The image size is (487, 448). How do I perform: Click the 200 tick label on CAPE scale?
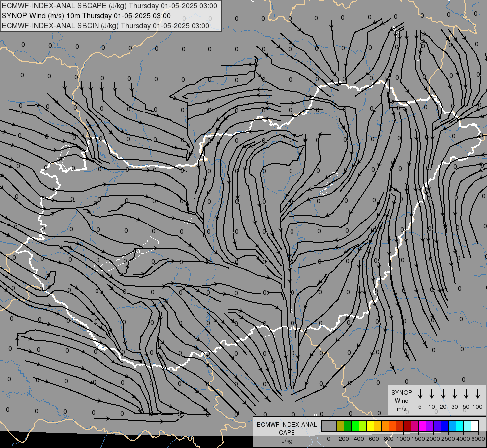tap(344, 439)
